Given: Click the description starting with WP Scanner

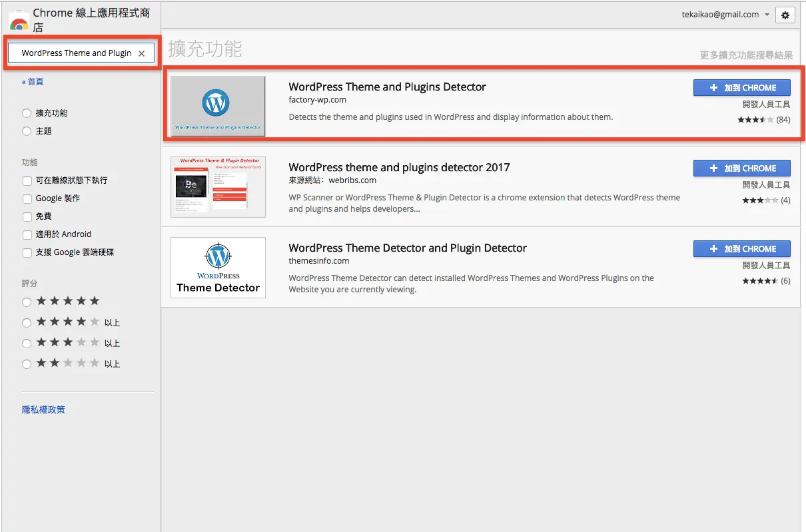Looking at the screenshot, I should (484, 203).
